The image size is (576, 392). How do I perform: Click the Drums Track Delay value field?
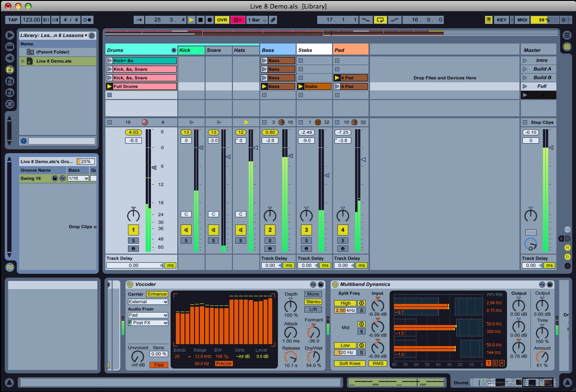pos(135,265)
